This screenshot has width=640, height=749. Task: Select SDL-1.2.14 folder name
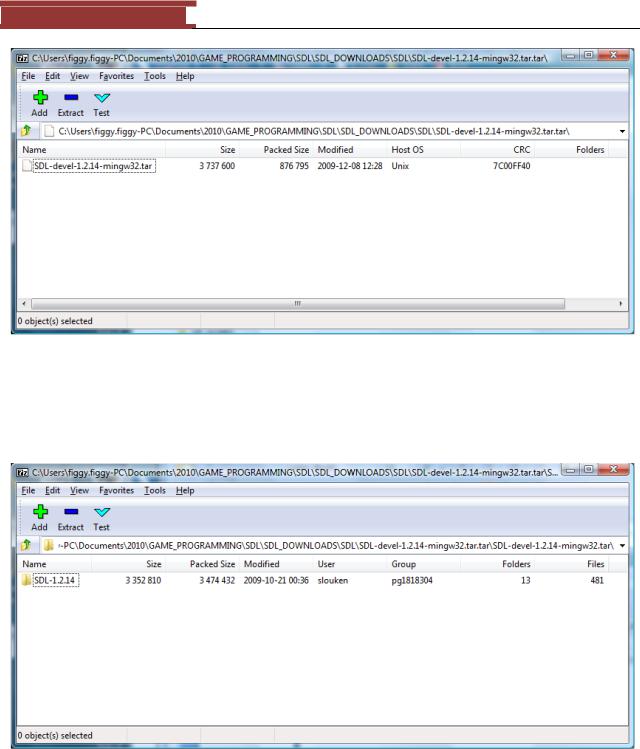point(55,580)
